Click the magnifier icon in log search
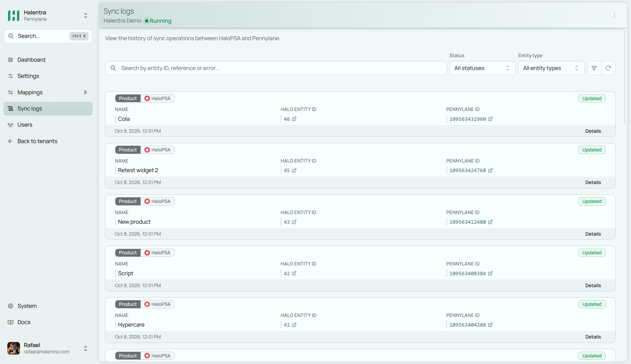 (113, 68)
